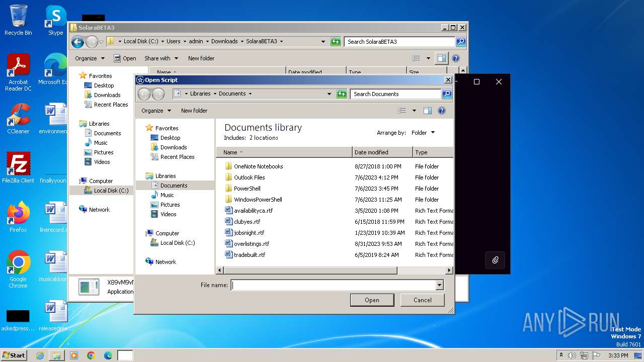The width and height of the screenshot is (644, 362).
Task: Expand the File name dropdown arrow
Action: pyautogui.click(x=439, y=285)
